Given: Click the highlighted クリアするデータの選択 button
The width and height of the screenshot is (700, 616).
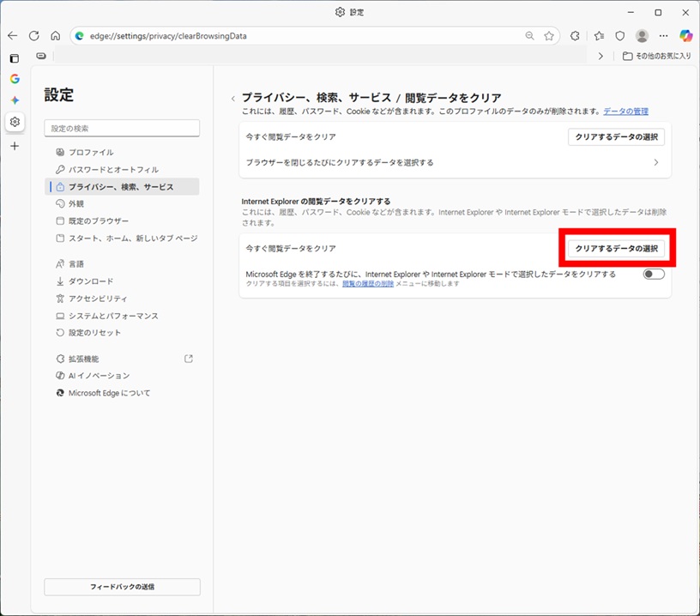Looking at the screenshot, I should pos(616,248).
